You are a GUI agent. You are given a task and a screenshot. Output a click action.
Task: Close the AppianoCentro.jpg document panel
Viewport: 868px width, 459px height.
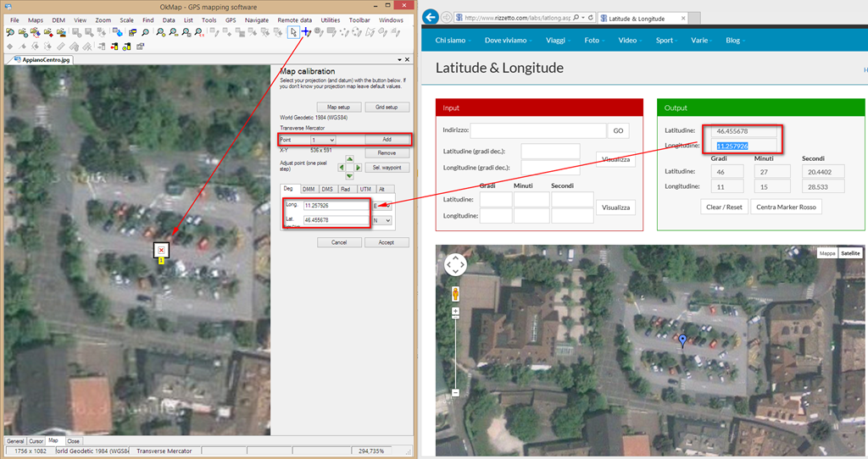[407, 59]
